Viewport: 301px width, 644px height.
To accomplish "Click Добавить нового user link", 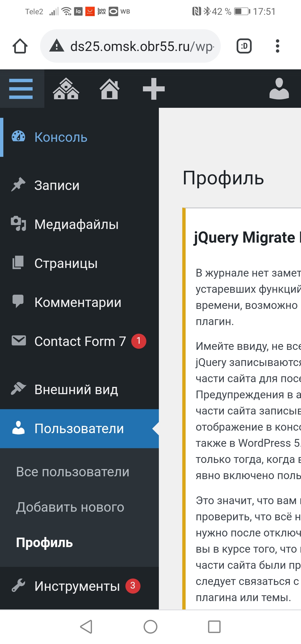I will (70, 507).
